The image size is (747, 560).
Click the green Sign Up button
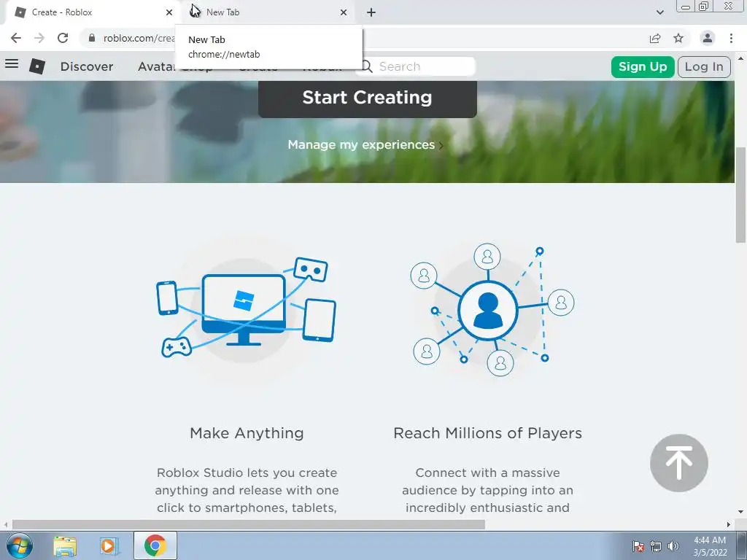click(x=643, y=66)
